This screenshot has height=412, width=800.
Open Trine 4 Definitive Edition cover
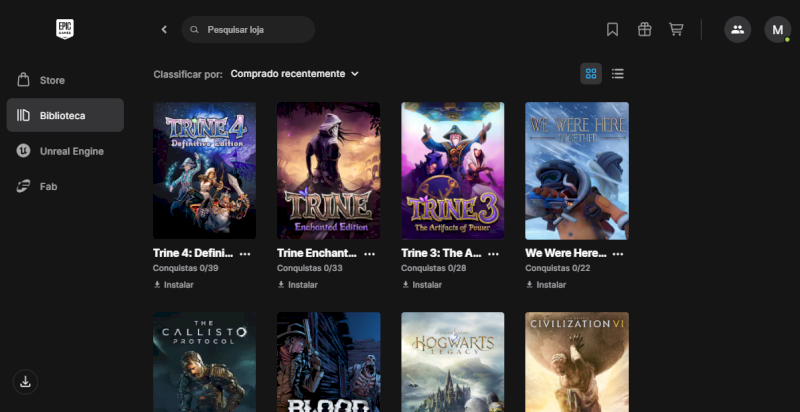coord(205,171)
